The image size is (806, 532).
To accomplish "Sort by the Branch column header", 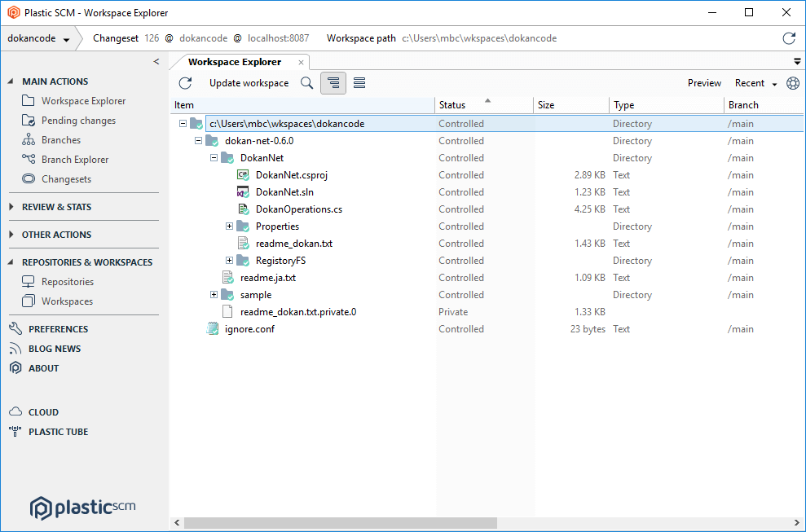I will [764, 105].
